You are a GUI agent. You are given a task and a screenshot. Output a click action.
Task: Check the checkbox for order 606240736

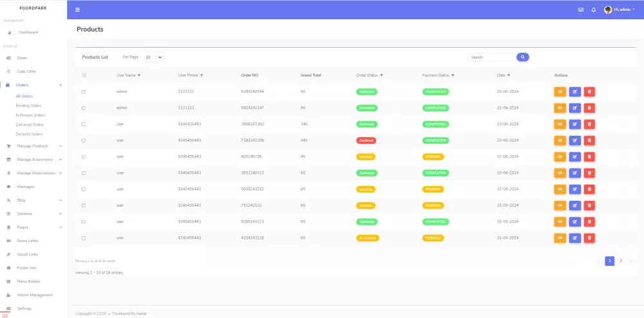click(84, 156)
